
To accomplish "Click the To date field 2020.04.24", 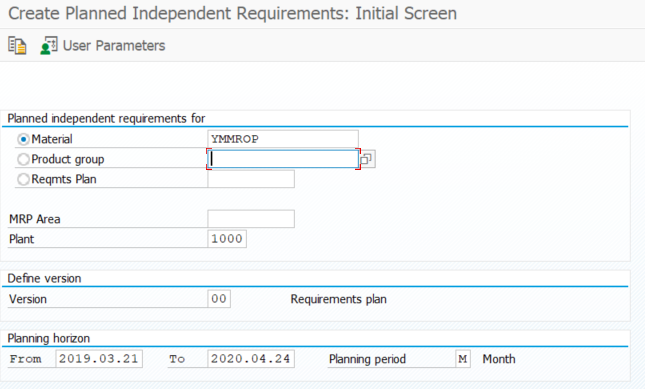I will pyautogui.click(x=251, y=359).
